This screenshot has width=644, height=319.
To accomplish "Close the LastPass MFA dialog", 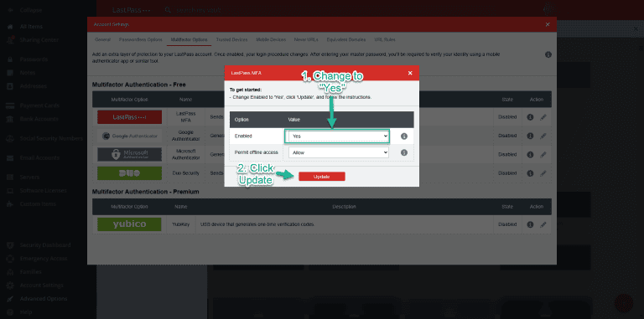I will 410,73.
